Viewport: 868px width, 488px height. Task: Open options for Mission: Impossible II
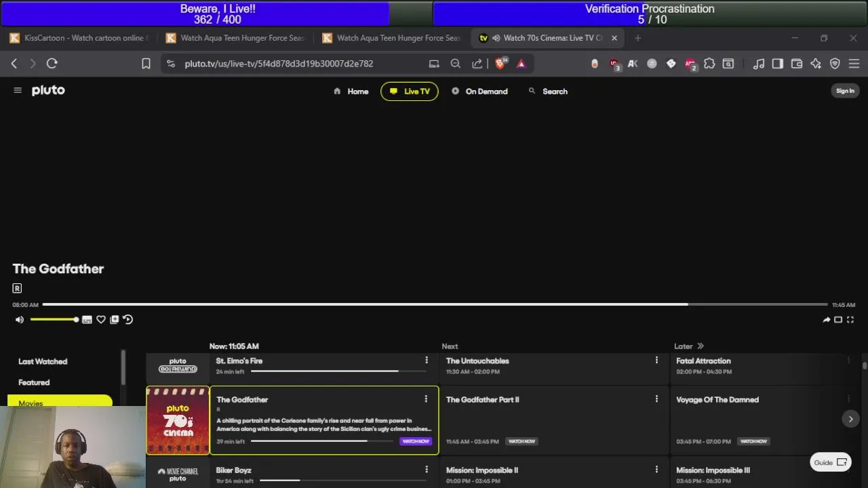(x=656, y=470)
